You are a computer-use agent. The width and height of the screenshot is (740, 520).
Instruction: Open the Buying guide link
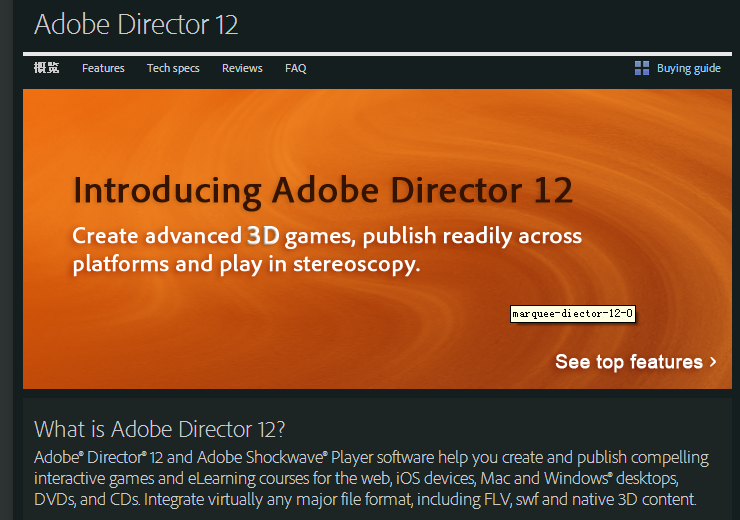pos(689,68)
